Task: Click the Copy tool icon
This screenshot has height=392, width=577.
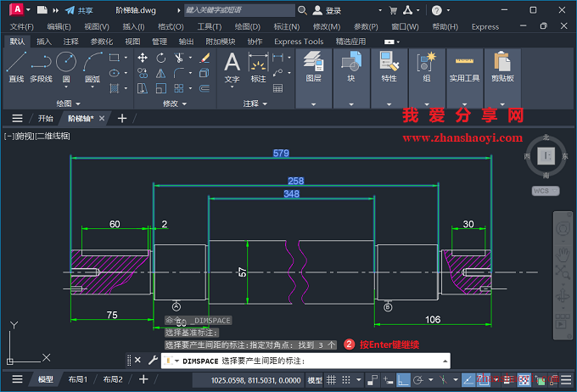Action: point(143,73)
